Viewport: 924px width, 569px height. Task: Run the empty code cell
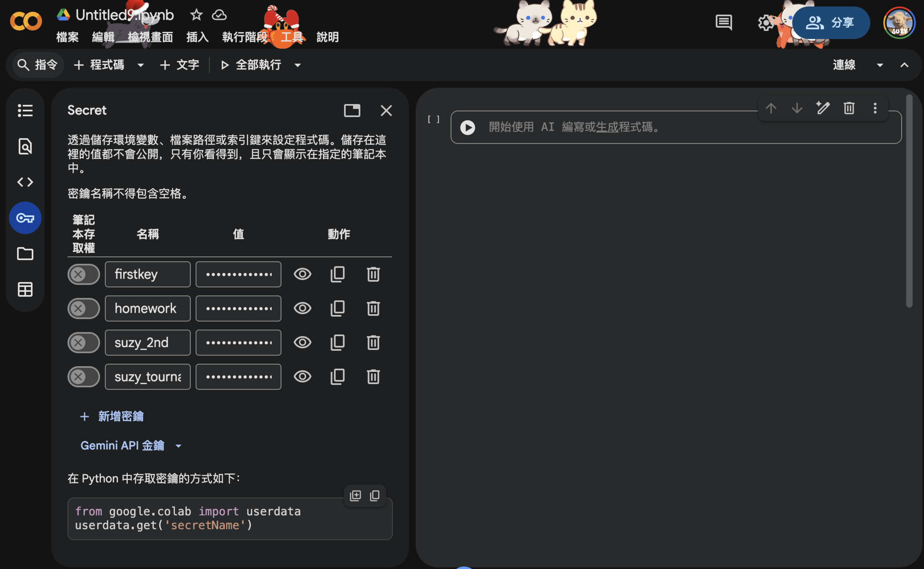click(x=467, y=127)
